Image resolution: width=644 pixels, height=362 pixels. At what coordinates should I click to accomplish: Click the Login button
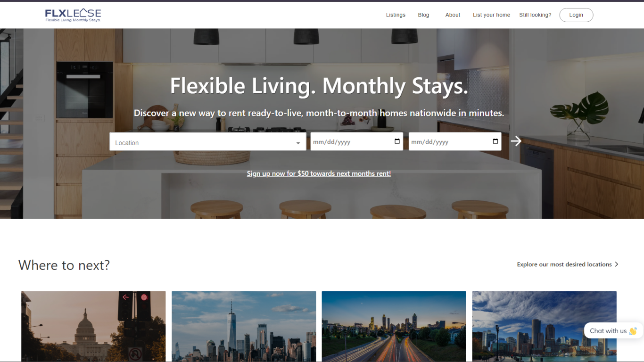[x=576, y=15]
